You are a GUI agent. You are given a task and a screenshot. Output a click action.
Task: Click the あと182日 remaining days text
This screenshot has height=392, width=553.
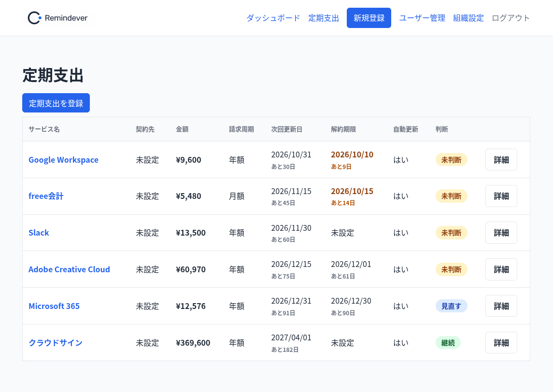click(x=285, y=350)
